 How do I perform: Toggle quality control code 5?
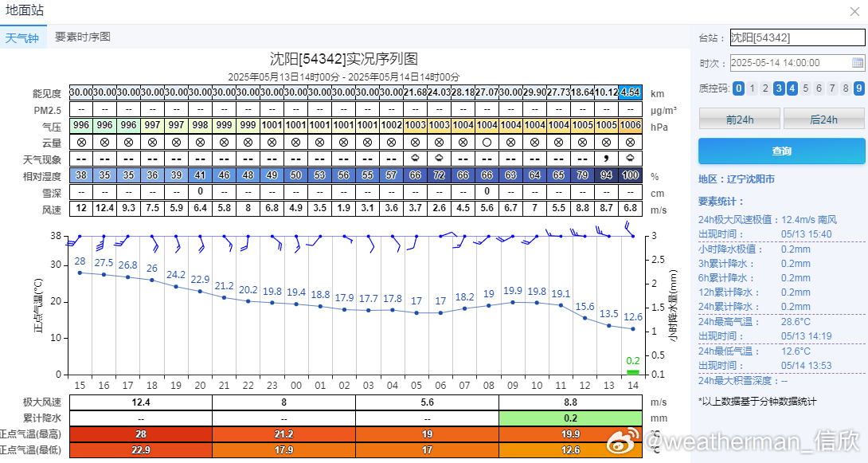pyautogui.click(x=805, y=88)
